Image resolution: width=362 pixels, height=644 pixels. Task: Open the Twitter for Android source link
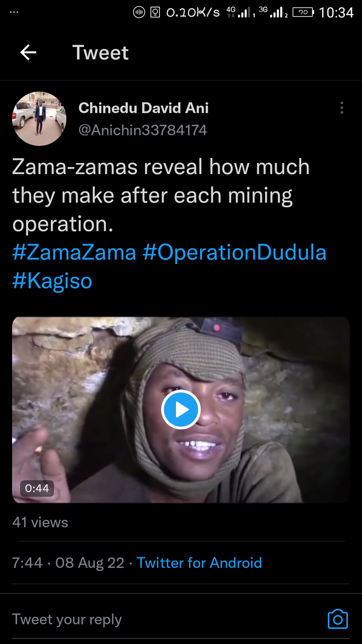(x=199, y=562)
